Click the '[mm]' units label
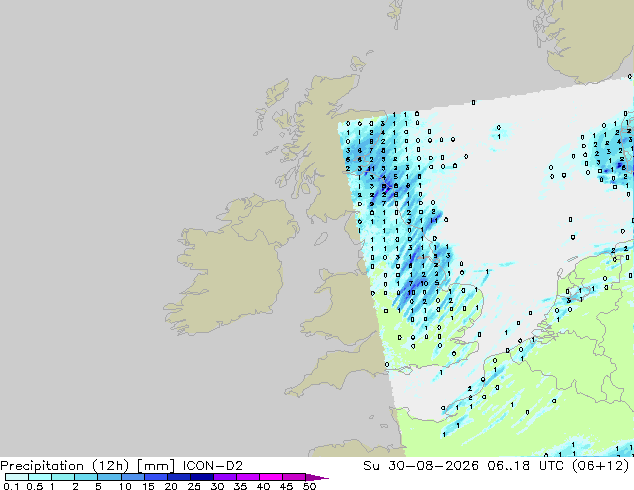 coord(156,466)
